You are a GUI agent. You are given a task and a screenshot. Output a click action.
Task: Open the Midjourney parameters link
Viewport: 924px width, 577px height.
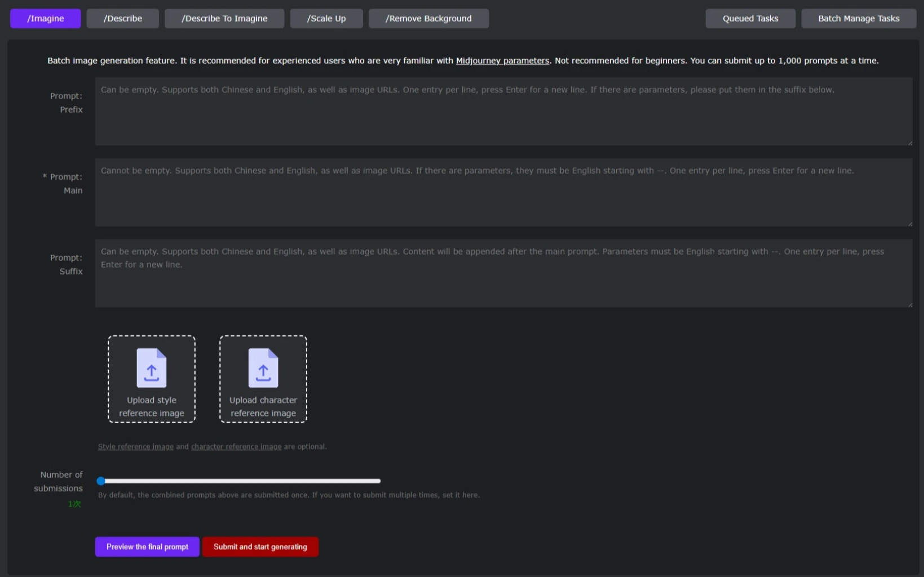[502, 61]
